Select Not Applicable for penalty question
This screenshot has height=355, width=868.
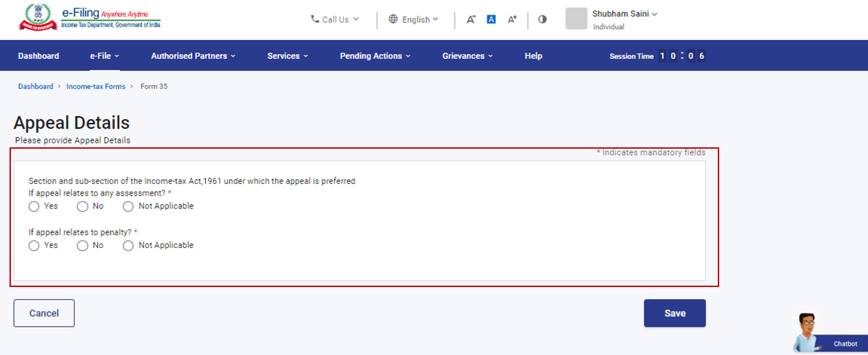click(x=128, y=246)
